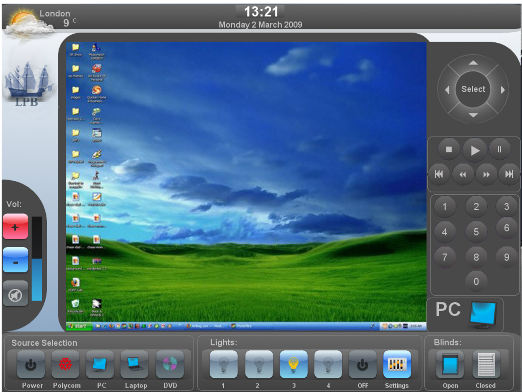Viewport: 522px width, 392px height.
Task: Click the 13:21 clock display
Action: point(261,12)
